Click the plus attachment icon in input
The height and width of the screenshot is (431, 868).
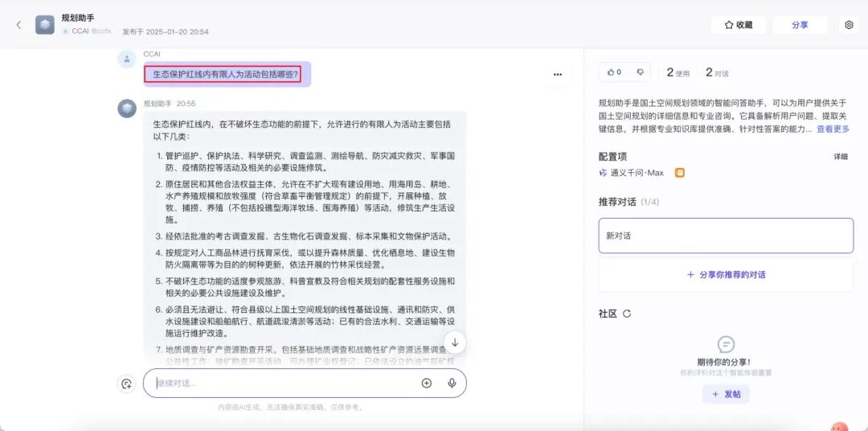427,384
